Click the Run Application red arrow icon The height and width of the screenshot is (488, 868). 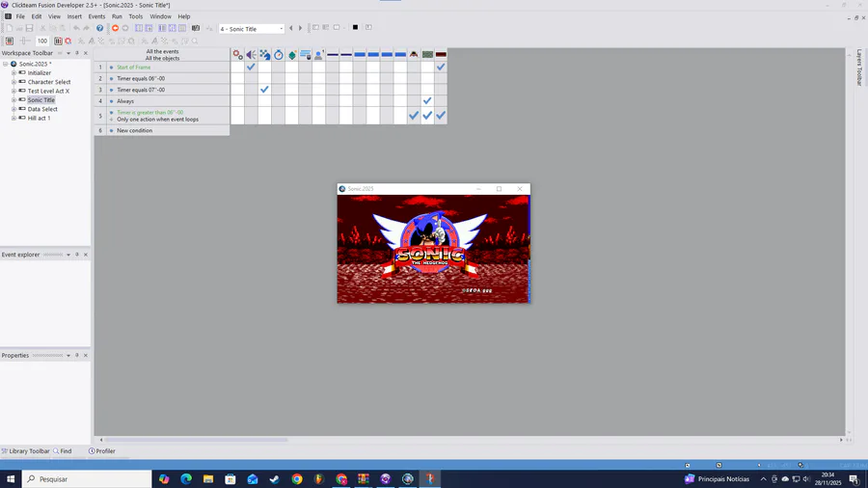pos(115,28)
